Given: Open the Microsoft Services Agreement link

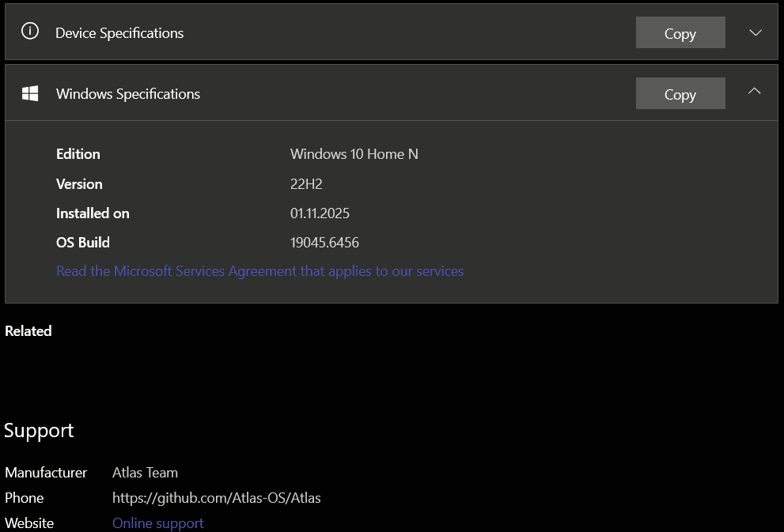Looking at the screenshot, I should click(259, 271).
